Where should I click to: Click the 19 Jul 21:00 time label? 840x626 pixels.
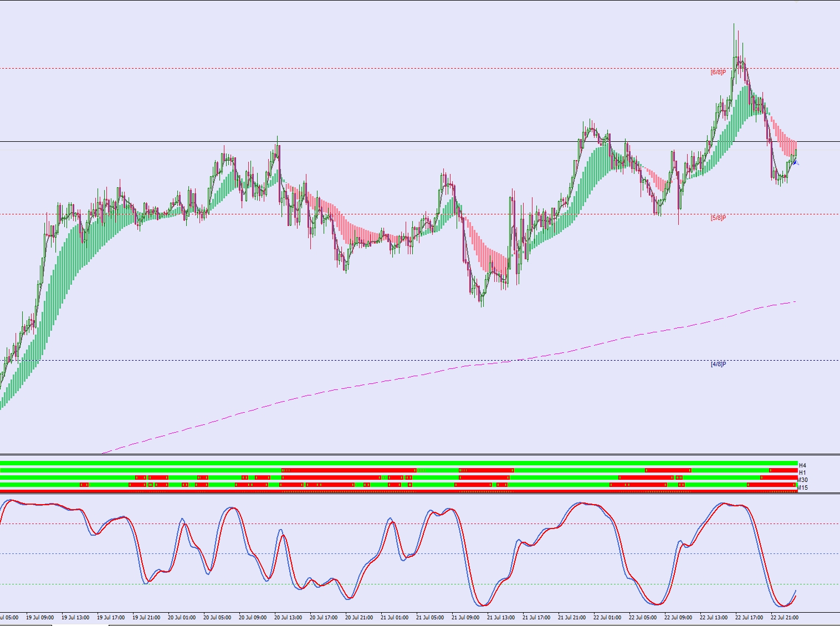[x=146, y=617]
